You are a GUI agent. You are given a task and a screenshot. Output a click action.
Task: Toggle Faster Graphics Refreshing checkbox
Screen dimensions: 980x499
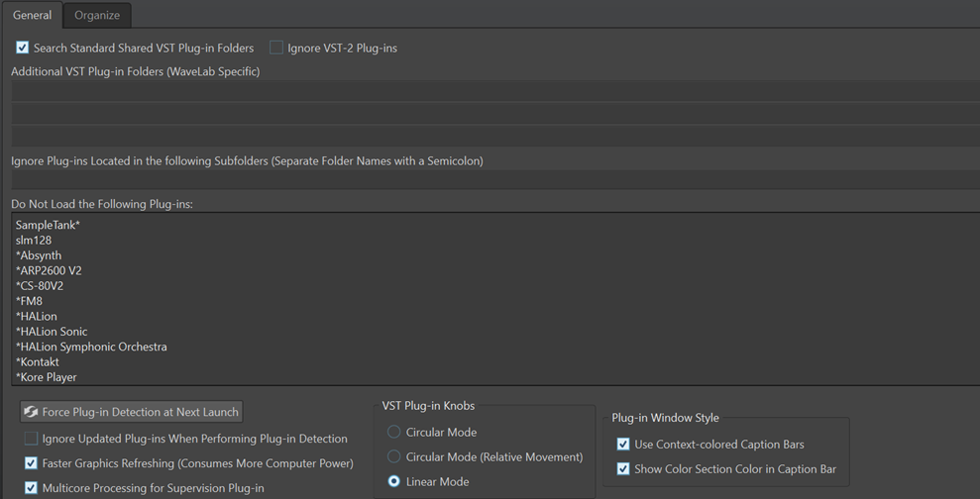[32, 463]
